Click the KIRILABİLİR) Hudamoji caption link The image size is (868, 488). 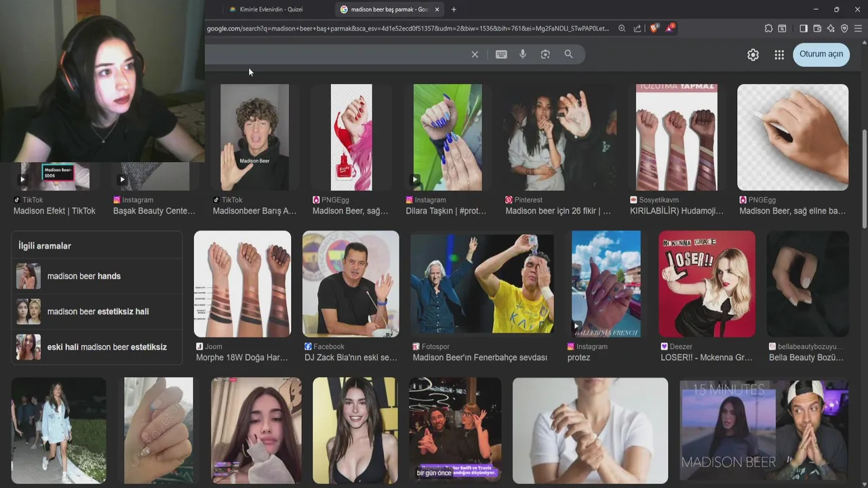click(x=677, y=211)
